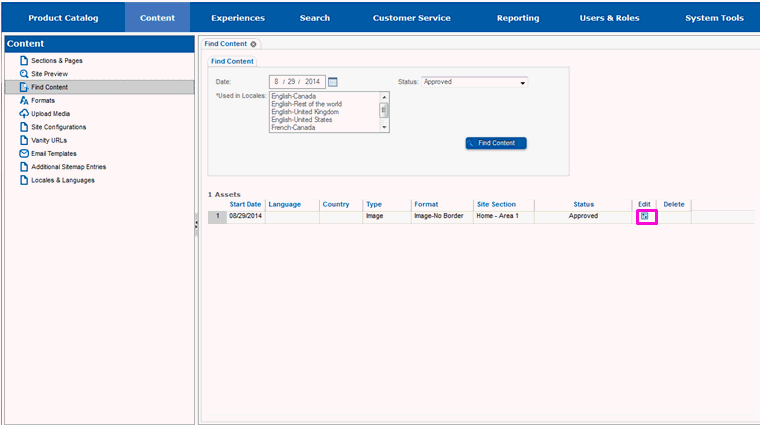The height and width of the screenshot is (425, 760).
Task: Open the Customer Service menu
Action: (x=412, y=18)
